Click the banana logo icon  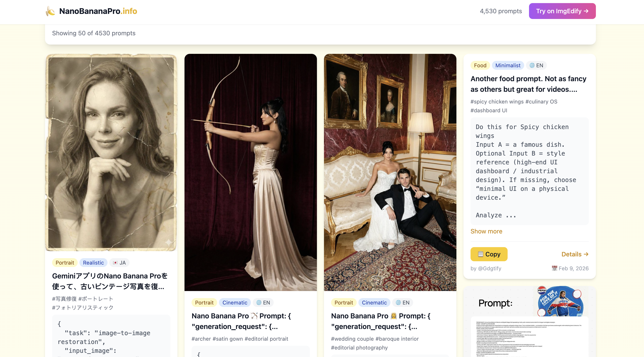(x=50, y=11)
